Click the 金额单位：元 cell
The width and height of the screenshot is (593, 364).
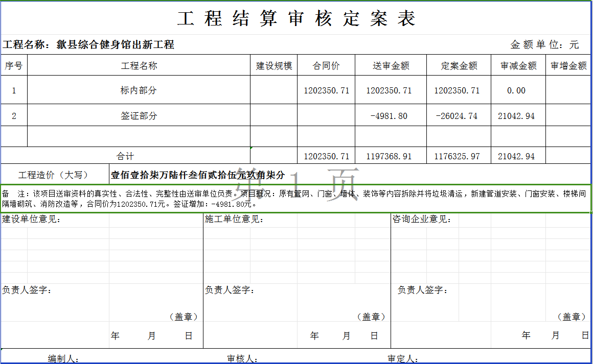[x=544, y=45]
